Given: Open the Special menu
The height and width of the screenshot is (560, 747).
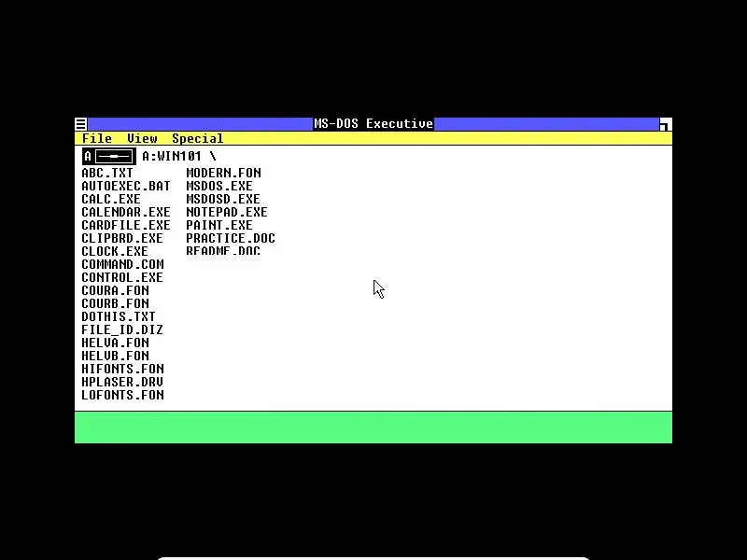Looking at the screenshot, I should (197, 138).
